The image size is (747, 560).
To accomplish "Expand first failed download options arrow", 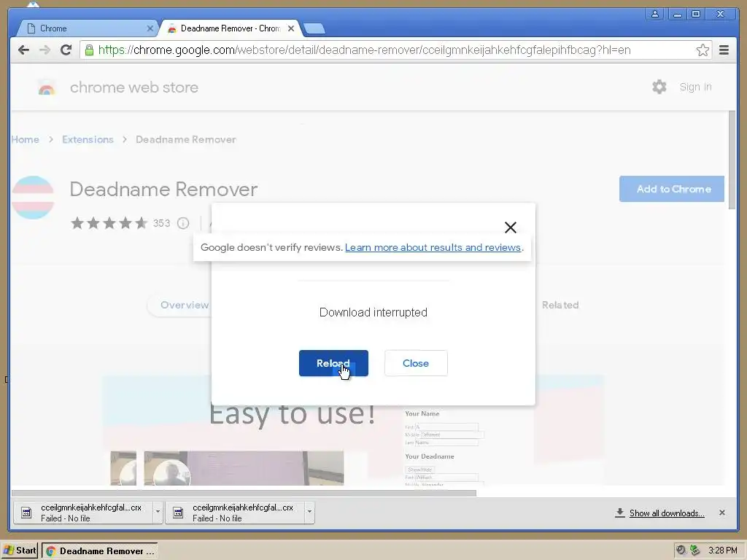I will 158,513.
